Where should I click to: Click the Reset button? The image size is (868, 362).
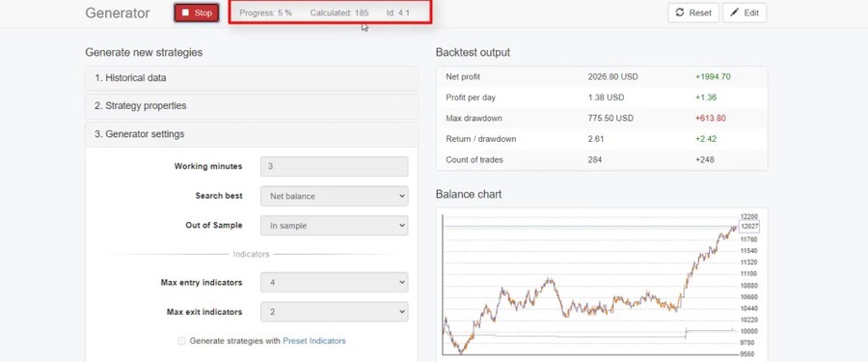[693, 13]
